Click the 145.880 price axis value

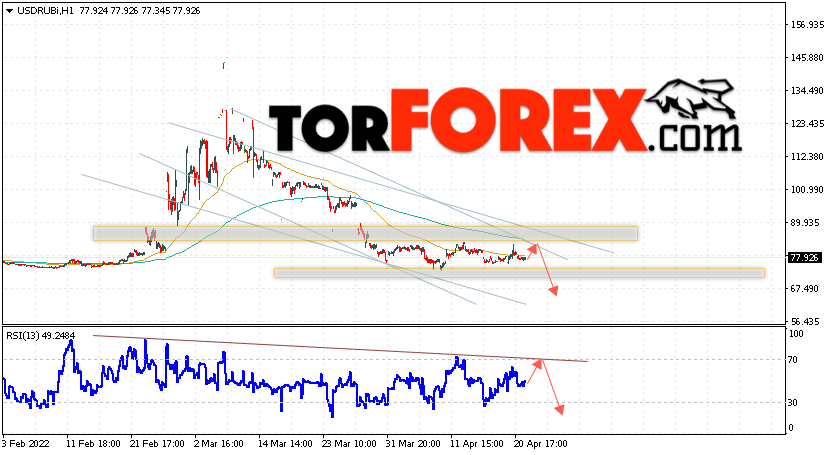(808, 58)
